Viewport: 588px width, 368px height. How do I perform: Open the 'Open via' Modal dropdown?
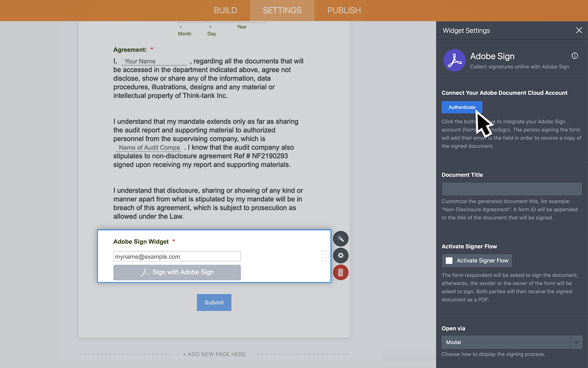(505, 342)
